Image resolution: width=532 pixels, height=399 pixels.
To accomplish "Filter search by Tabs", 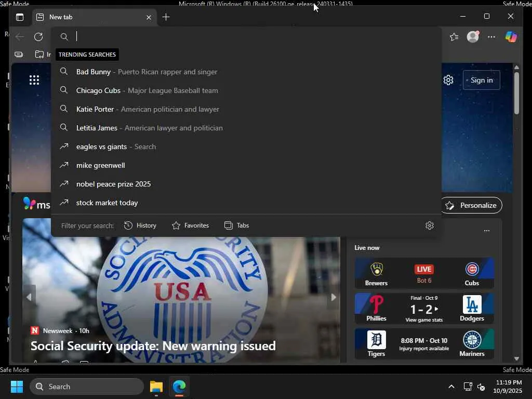I will (x=237, y=225).
